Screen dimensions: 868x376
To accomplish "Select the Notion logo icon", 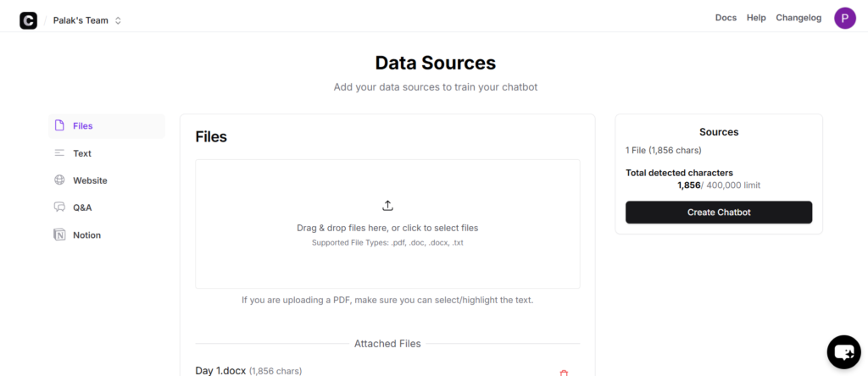I will (59, 235).
